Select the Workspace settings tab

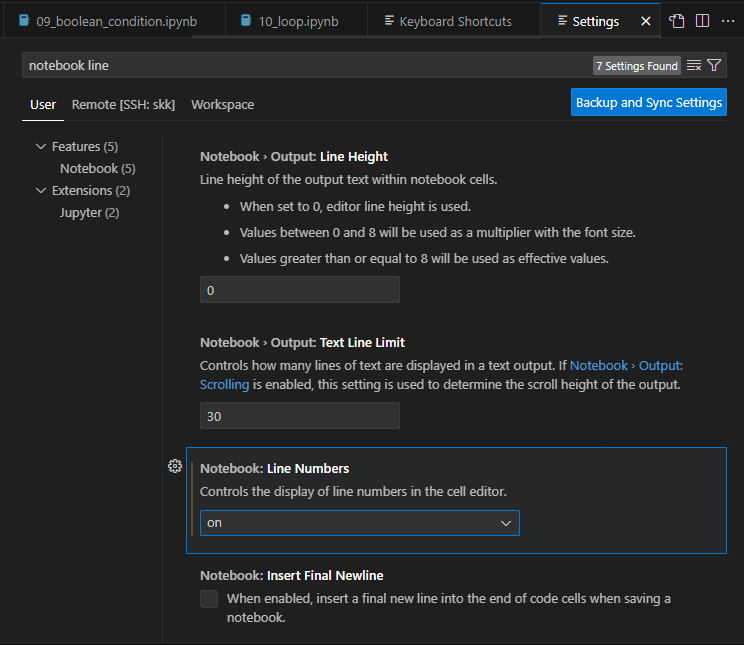223,104
